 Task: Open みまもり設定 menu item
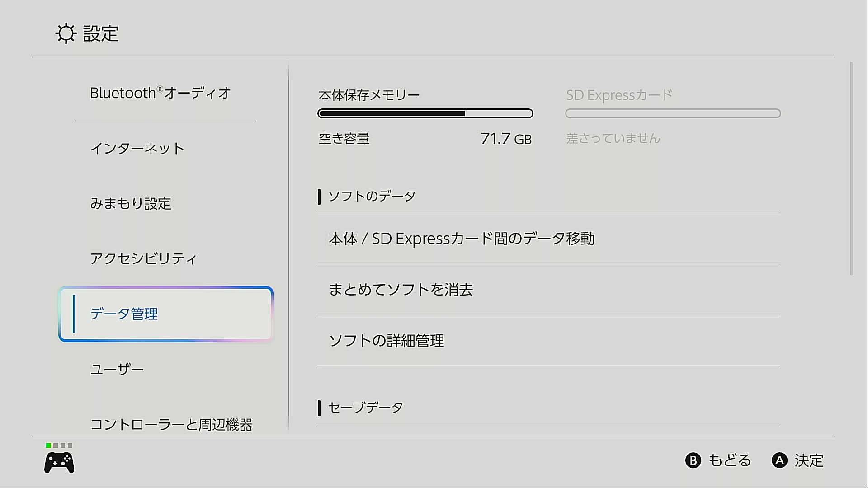[x=131, y=204]
